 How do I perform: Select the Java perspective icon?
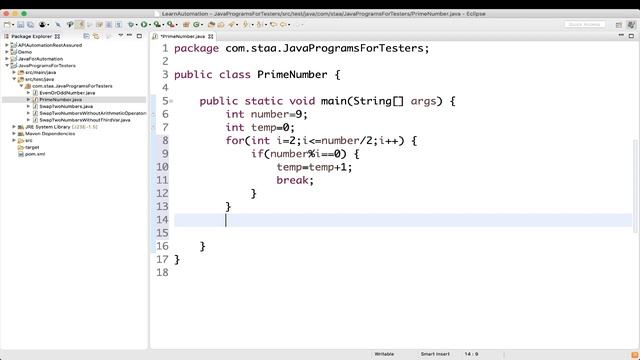(631, 24)
